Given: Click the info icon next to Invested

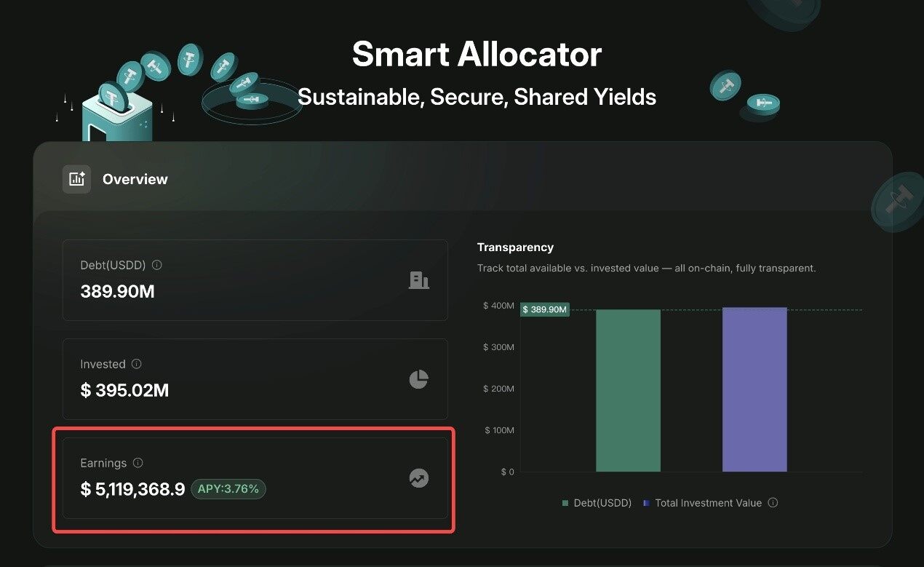Looking at the screenshot, I should tap(137, 364).
